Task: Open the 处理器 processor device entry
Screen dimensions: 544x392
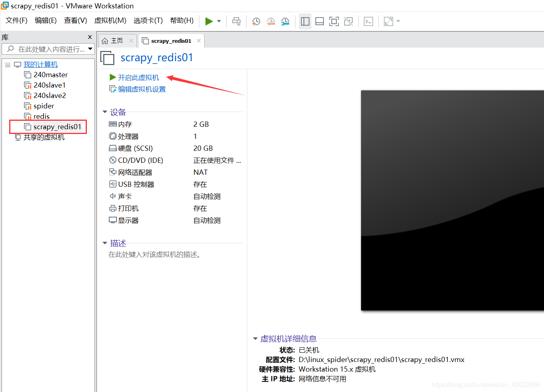Action: click(128, 136)
